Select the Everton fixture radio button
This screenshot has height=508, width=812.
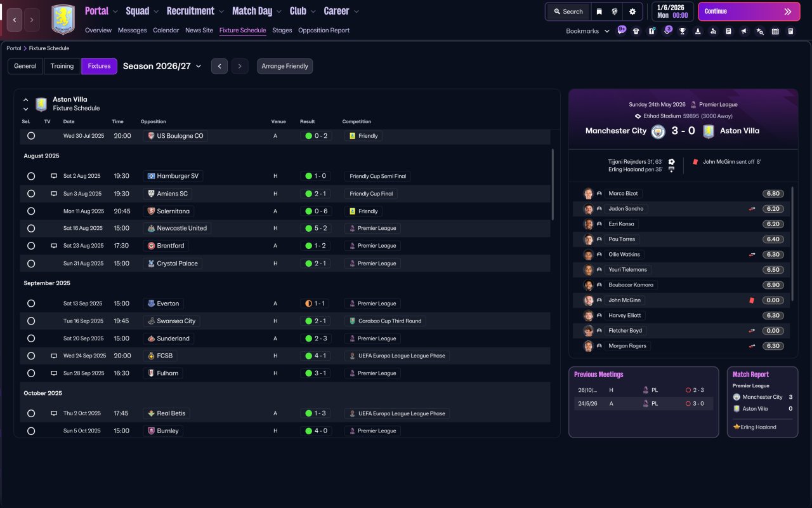pos(31,304)
